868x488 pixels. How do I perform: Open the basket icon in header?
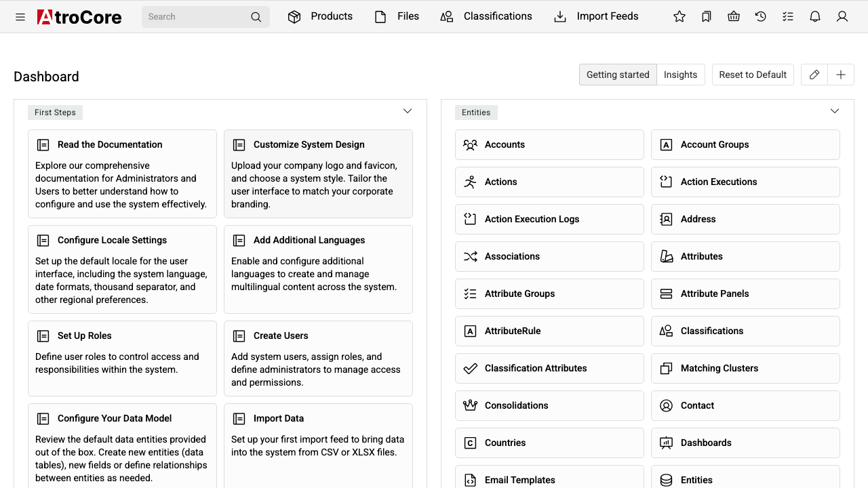click(734, 17)
